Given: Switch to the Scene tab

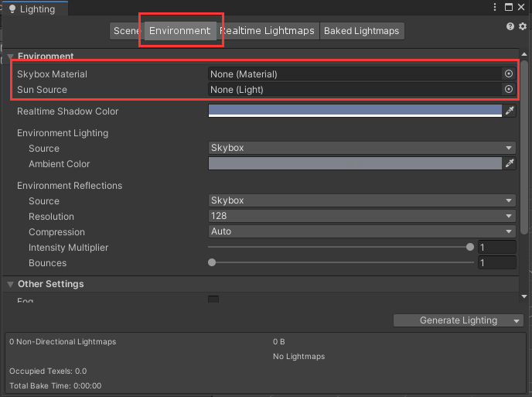Looking at the screenshot, I should pyautogui.click(x=127, y=31).
